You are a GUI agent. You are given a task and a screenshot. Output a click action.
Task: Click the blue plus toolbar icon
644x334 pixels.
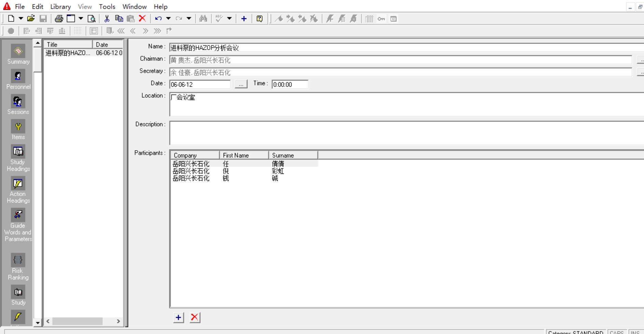[244, 19]
